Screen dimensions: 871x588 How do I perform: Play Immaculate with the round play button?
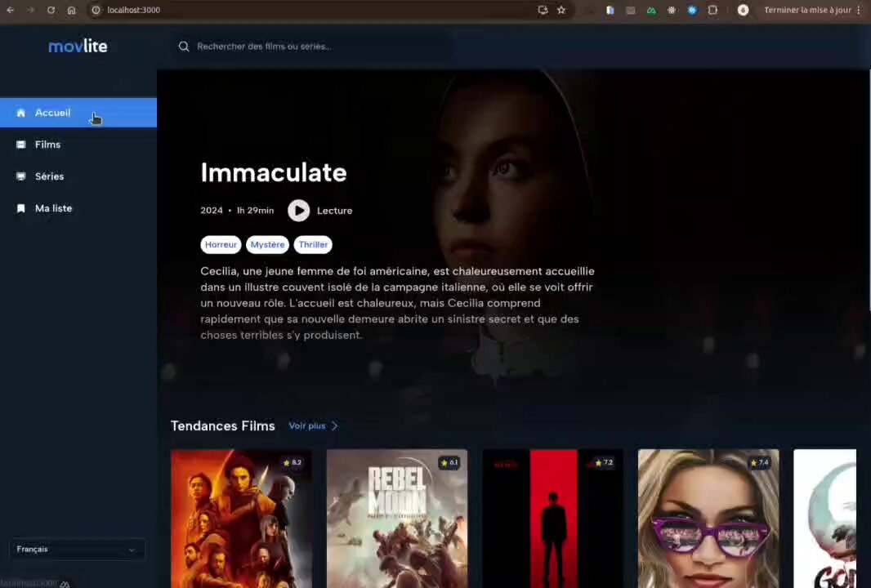click(299, 211)
